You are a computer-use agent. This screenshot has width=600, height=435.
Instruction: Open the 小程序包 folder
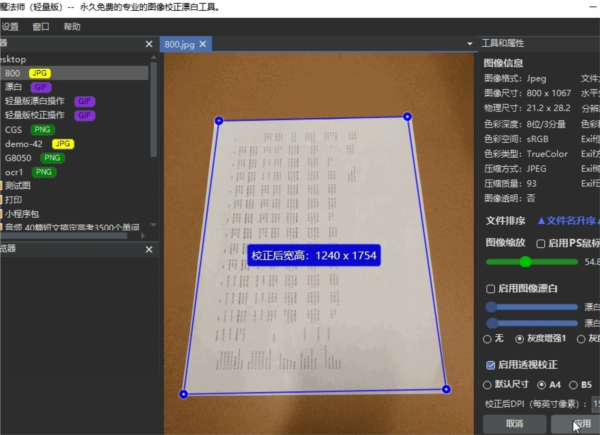click(22, 214)
